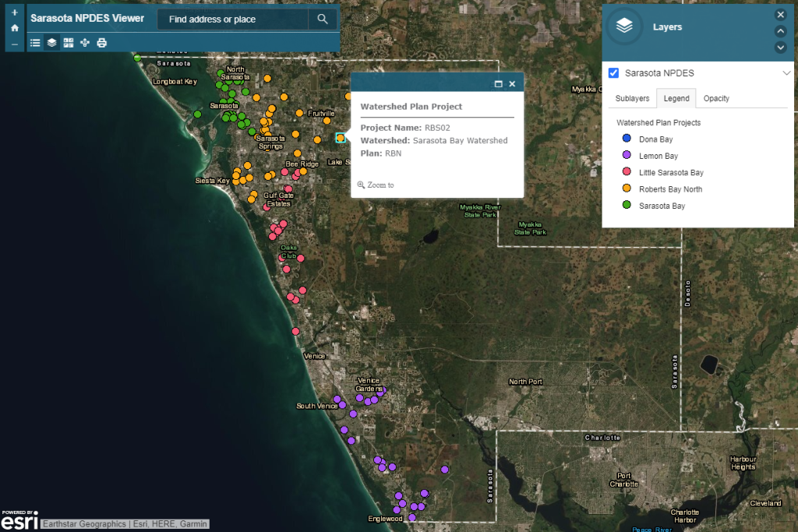
Task: Go to the default map home extent
Action: point(14,28)
